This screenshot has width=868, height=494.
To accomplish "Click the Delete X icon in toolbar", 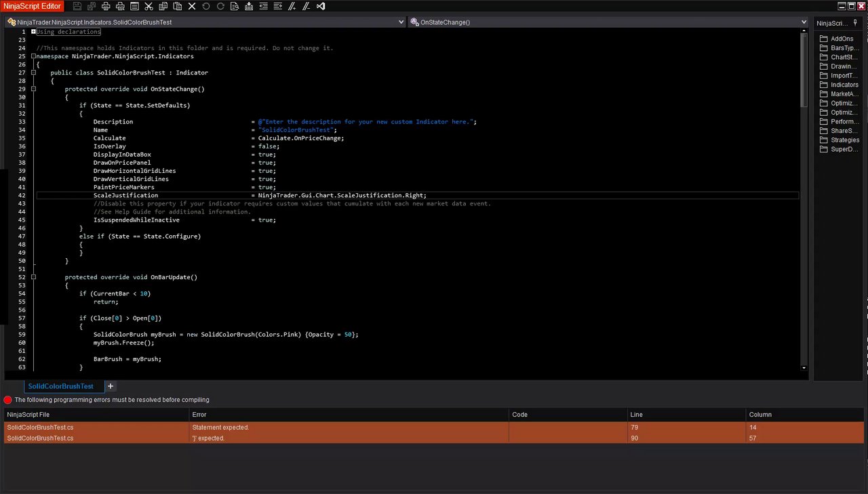I will point(192,6).
